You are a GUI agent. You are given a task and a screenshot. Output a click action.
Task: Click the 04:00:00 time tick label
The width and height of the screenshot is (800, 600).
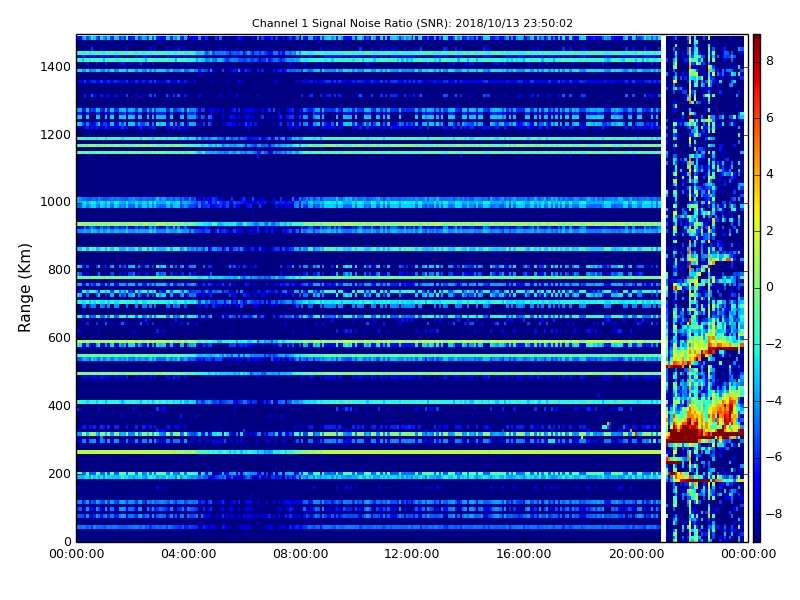click(188, 554)
